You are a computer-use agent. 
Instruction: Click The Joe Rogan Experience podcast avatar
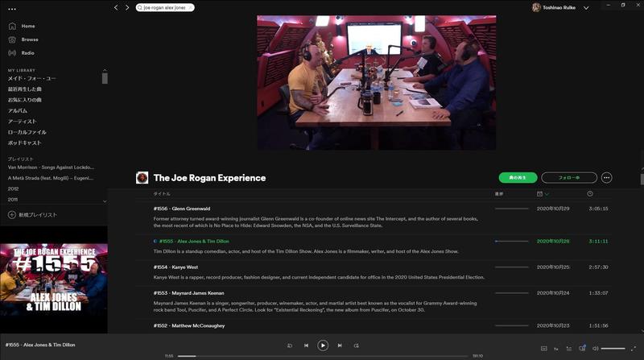142,177
